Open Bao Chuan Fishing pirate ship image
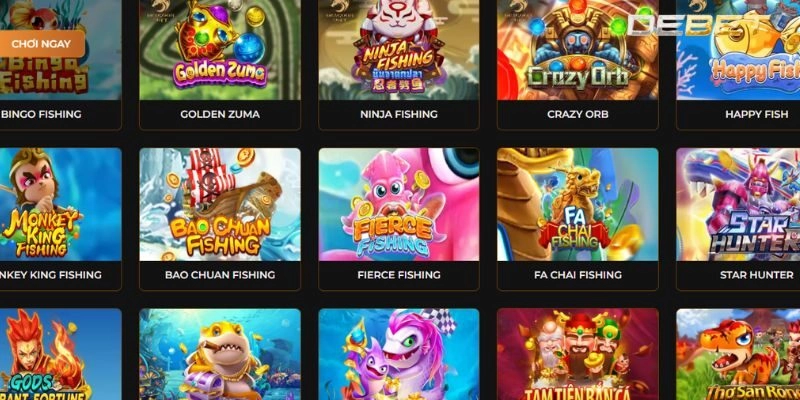Screen dimensions: 800x400 220,205
